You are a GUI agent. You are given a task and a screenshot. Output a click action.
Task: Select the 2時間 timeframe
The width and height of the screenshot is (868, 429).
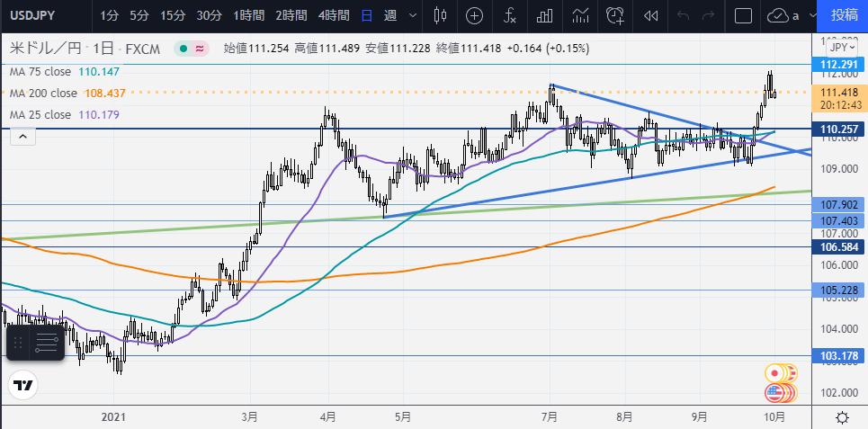coord(291,15)
